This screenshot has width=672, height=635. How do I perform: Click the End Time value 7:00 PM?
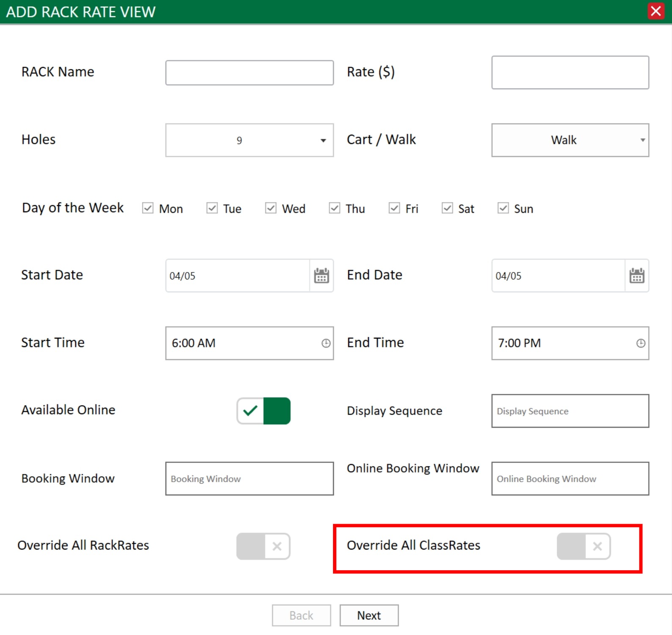(519, 343)
